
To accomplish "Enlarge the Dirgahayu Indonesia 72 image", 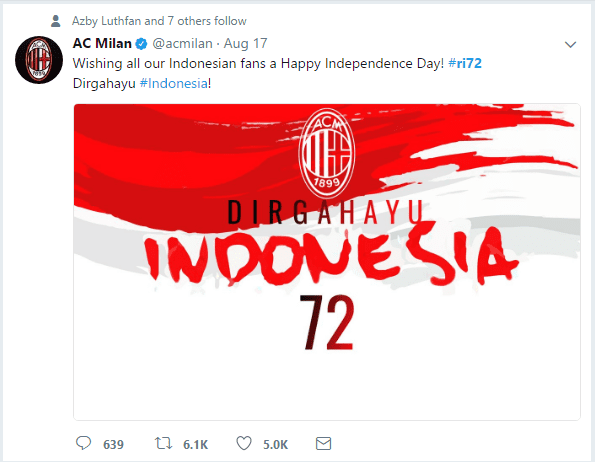I will [x=327, y=262].
